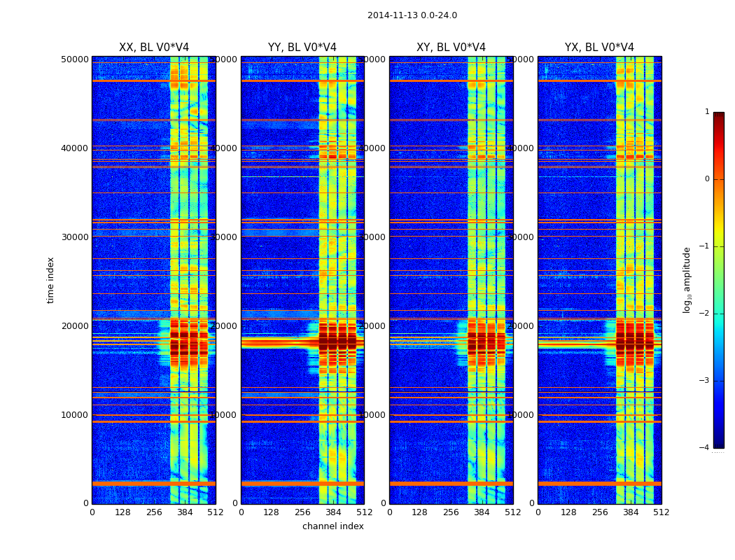Click the figure title "2014-11-13 0.0-24.0"

click(412, 15)
